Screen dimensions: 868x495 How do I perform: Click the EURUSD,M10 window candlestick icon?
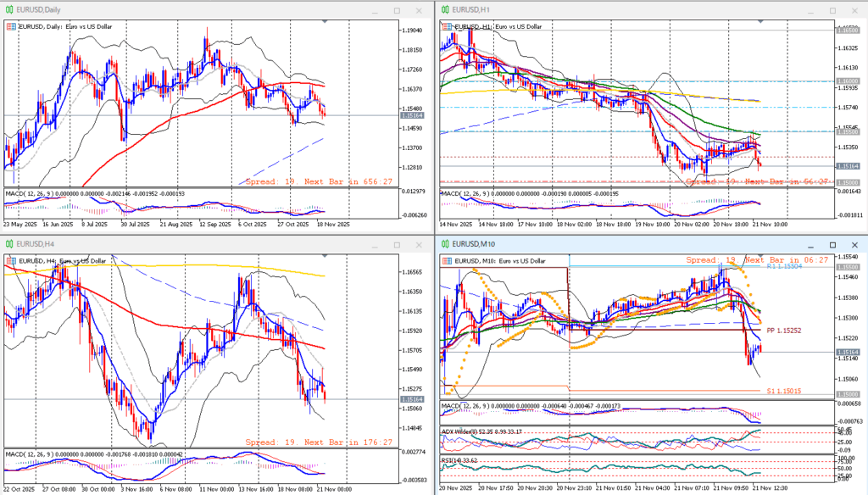445,244
